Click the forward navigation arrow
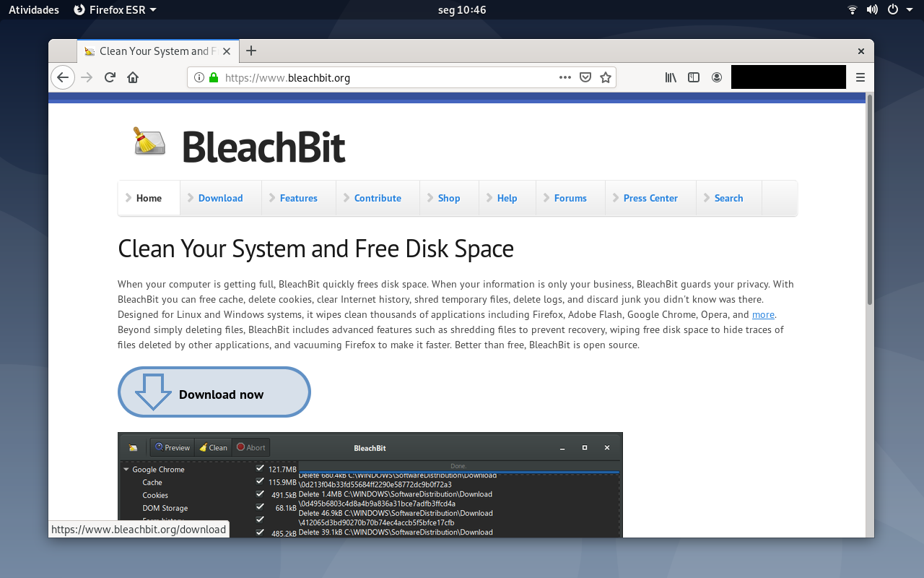924x578 pixels. 87,77
